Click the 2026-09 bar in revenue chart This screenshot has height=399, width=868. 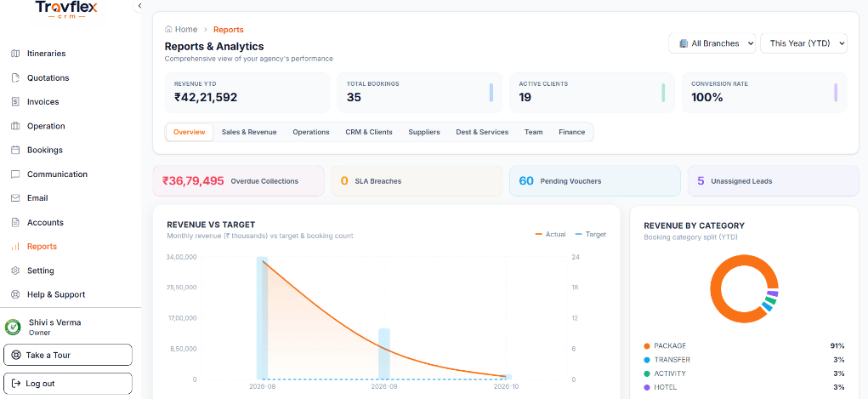pos(384,354)
